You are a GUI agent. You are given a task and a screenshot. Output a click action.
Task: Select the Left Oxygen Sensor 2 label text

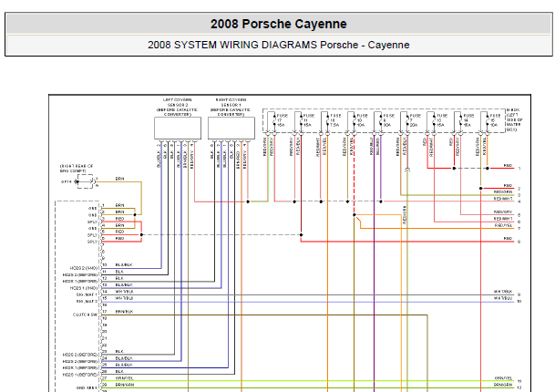pyautogui.click(x=178, y=108)
